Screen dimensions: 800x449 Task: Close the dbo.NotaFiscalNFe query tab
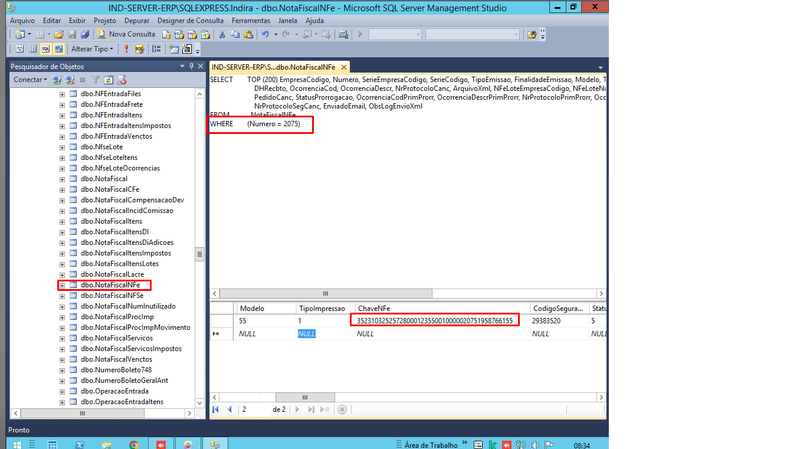(x=344, y=67)
